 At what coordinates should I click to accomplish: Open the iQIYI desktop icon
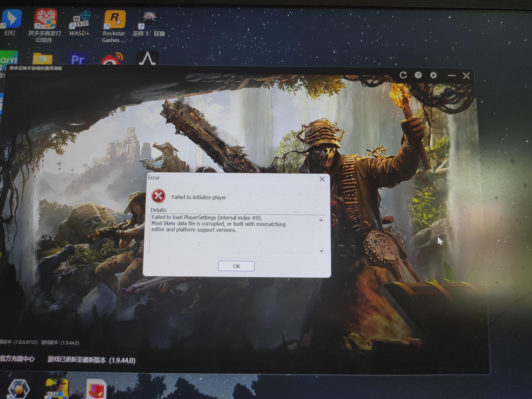[x=9, y=58]
